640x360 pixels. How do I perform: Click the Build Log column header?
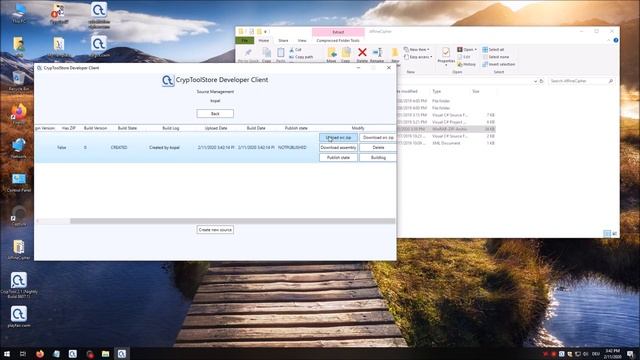click(x=171, y=128)
